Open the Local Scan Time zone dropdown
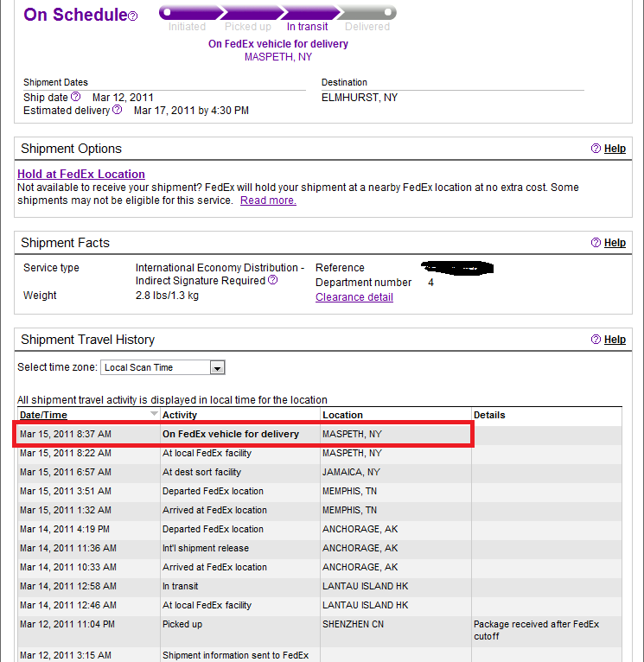 (x=163, y=367)
